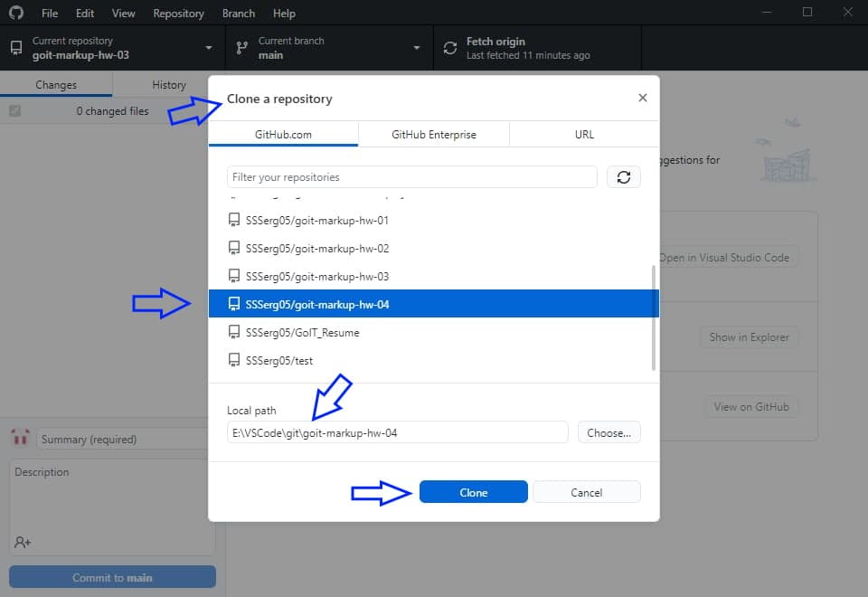
Task: Click the repo icon beside SSSerg05/GoIT_Resume
Action: pos(233,332)
